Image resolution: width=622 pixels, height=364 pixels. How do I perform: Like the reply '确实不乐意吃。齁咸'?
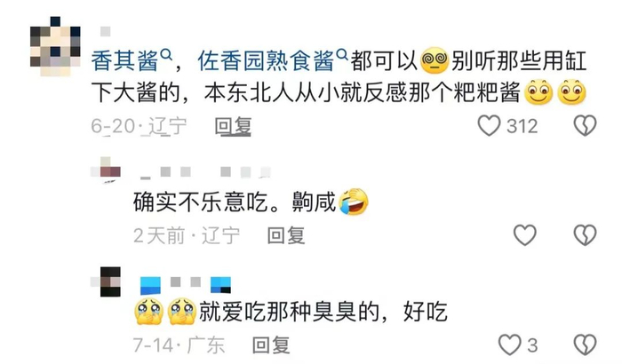(x=525, y=234)
